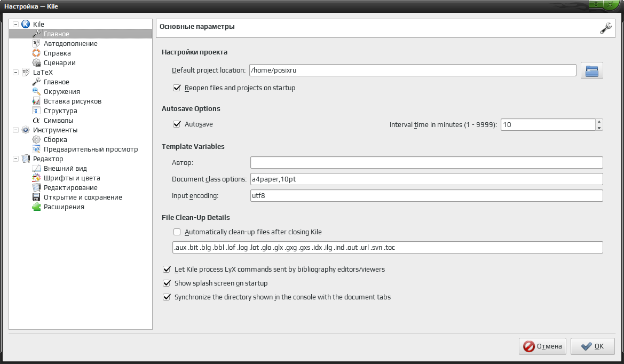Click the Сценарии icon

point(36,62)
